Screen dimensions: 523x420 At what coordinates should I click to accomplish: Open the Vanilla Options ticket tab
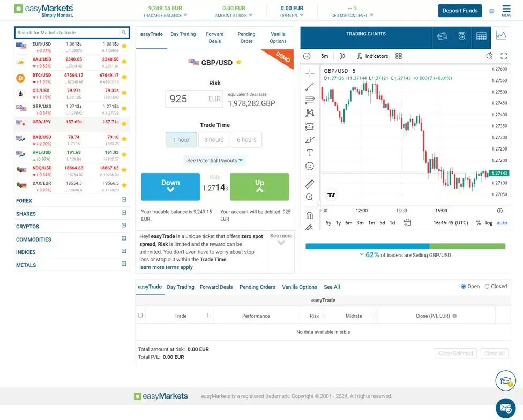click(278, 37)
